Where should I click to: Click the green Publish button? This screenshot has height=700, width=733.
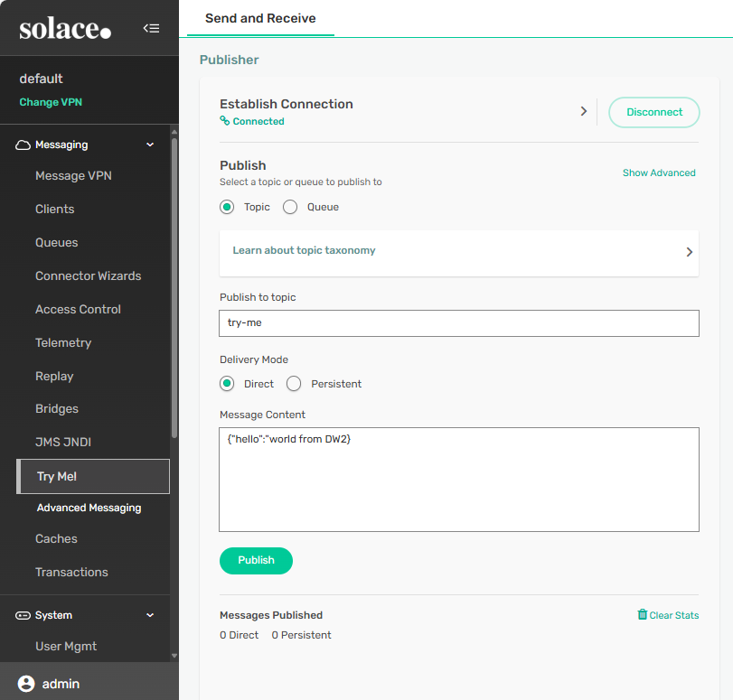point(256,560)
